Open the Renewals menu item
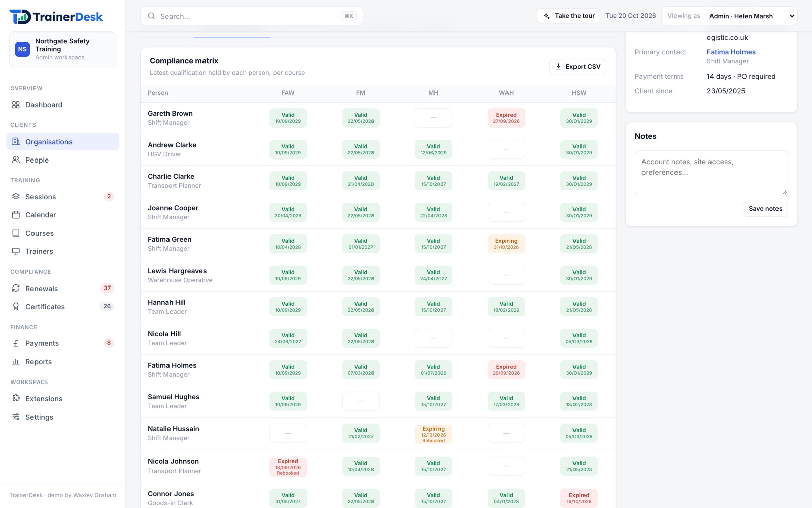This screenshot has width=812, height=508. 63,289
